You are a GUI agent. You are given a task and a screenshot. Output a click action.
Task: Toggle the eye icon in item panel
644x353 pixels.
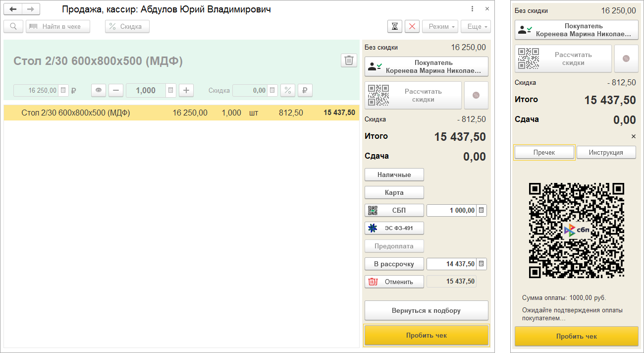pyautogui.click(x=99, y=90)
